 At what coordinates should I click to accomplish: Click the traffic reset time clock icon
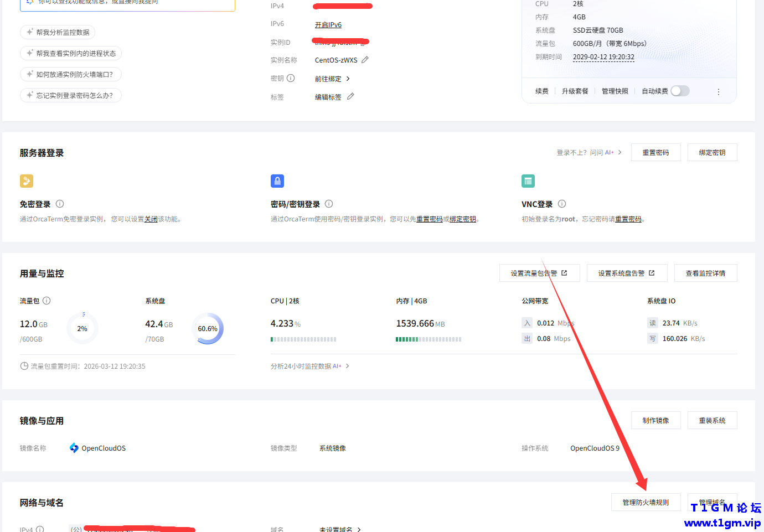pos(24,366)
